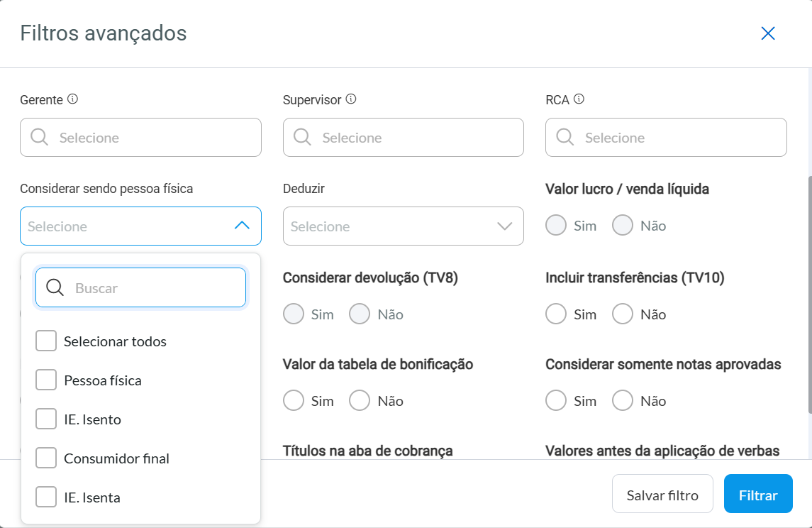Click the search icon in Supervisor field
Viewport: 812px width, 528px height.
pyautogui.click(x=303, y=137)
